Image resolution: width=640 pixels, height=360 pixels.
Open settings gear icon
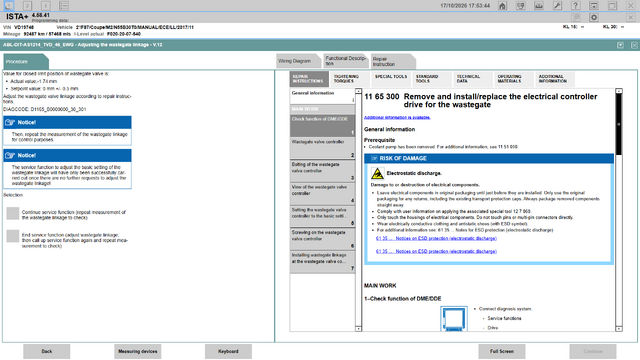point(594,17)
